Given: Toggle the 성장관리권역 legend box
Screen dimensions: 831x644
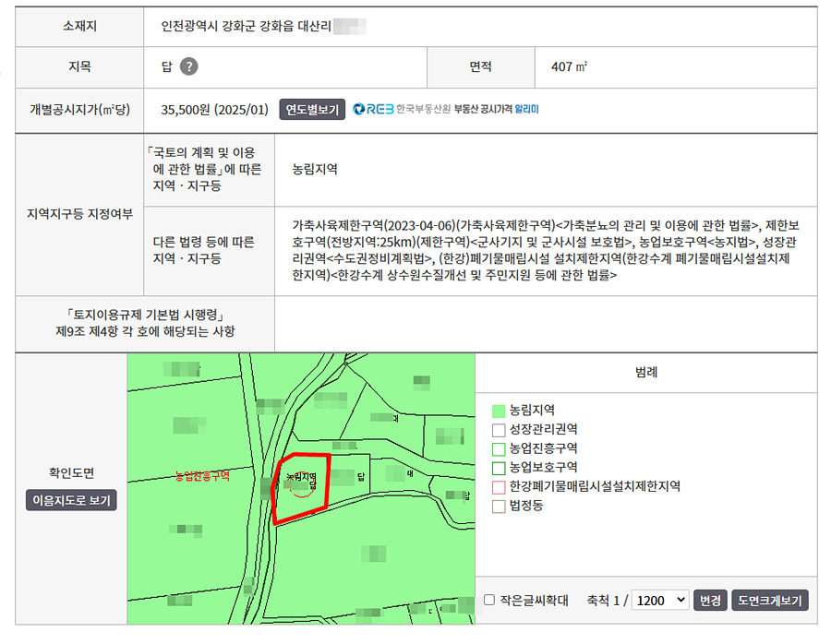Looking at the screenshot, I should [499, 429].
